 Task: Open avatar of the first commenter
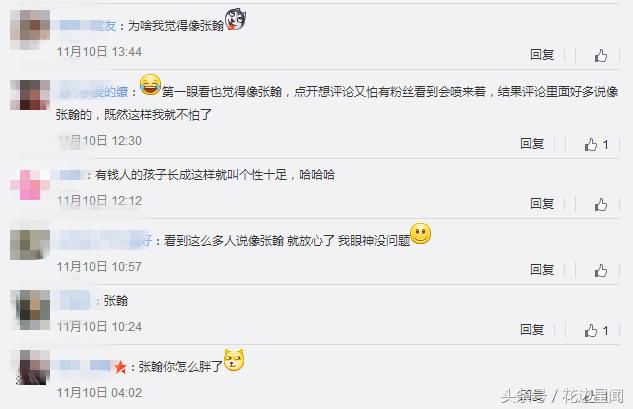pos(30,30)
